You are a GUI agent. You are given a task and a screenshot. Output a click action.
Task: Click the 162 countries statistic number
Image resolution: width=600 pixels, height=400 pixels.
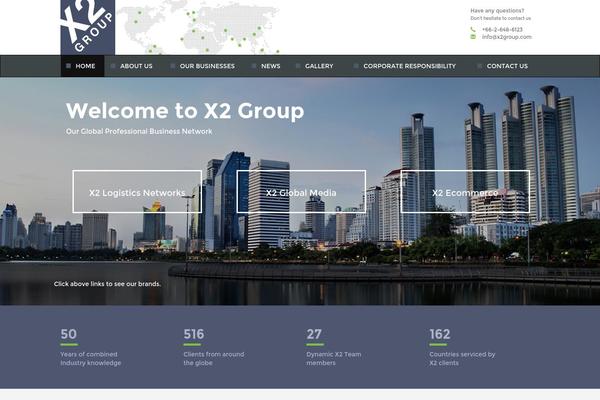pos(440,334)
